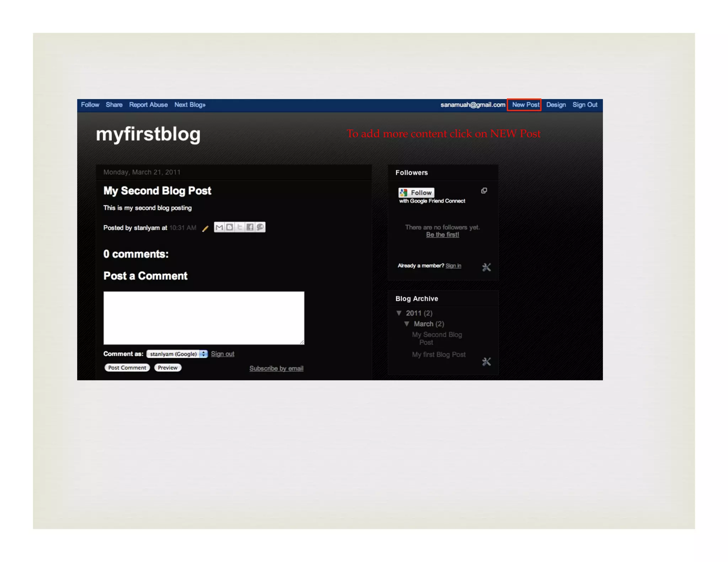Open My first Blog Post archive link

[439, 355]
